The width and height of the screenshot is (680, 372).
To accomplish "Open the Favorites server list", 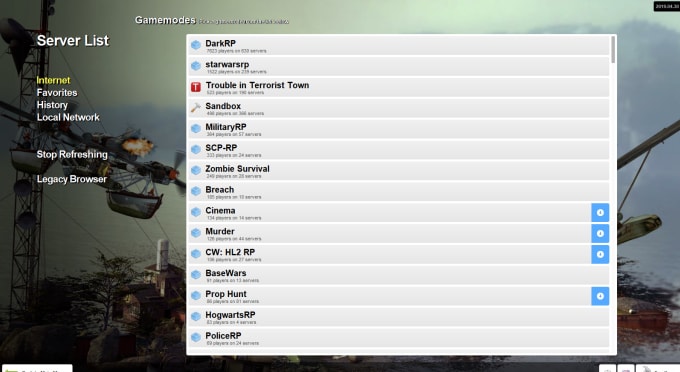I will point(57,92).
